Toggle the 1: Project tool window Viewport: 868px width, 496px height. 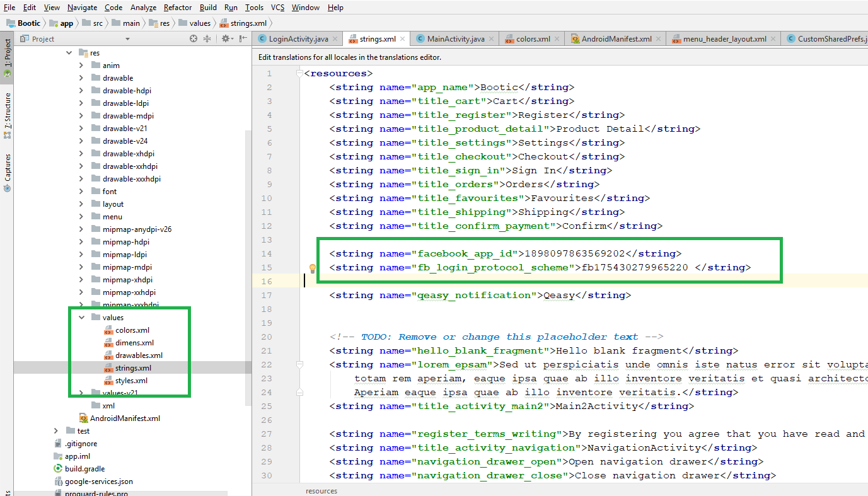click(8, 57)
